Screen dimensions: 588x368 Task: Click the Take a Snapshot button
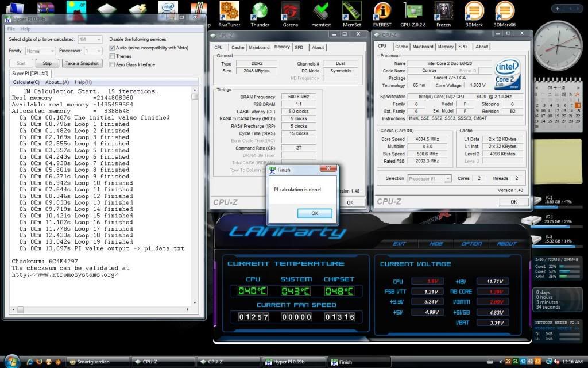(82, 63)
